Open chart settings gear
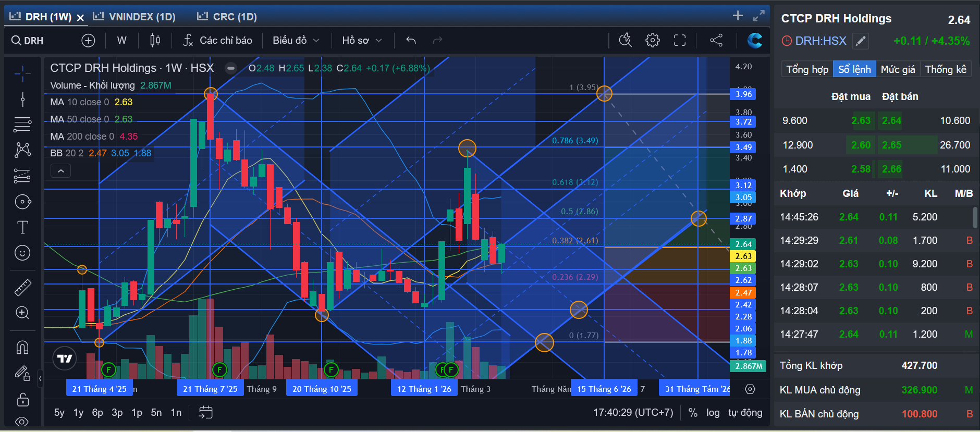 [x=652, y=41]
